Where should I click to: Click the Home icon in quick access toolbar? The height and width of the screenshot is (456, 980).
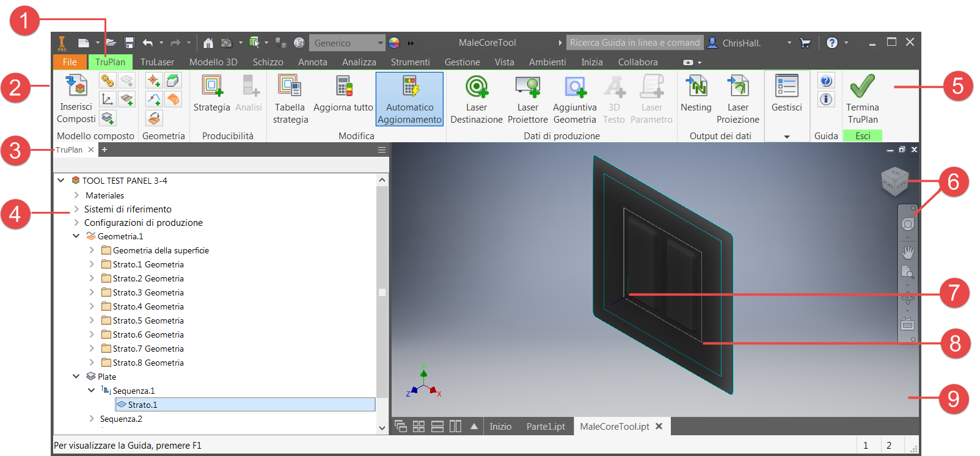[208, 43]
